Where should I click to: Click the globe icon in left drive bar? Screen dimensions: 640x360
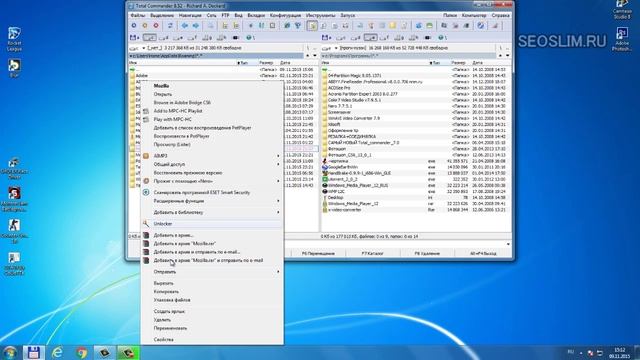pos(249,38)
